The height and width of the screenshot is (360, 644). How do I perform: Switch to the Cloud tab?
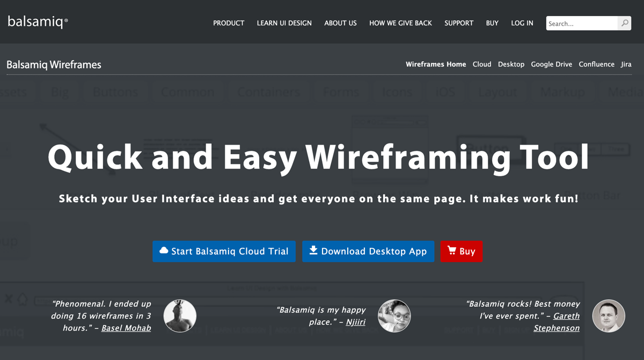coord(482,64)
